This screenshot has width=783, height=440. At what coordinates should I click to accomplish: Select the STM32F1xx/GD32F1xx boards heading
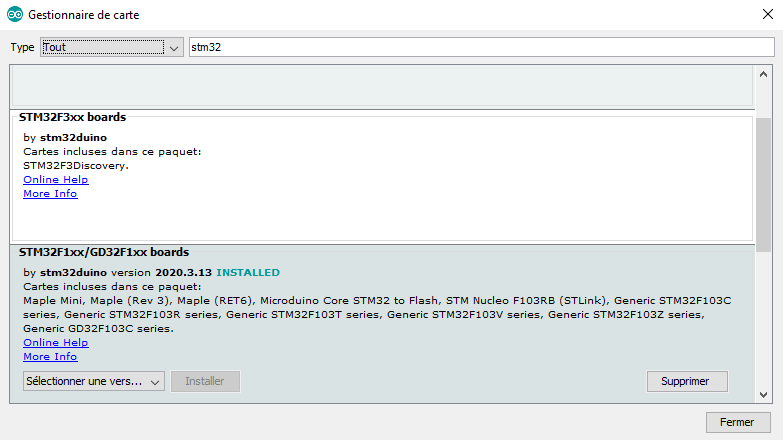pyautogui.click(x=104, y=252)
